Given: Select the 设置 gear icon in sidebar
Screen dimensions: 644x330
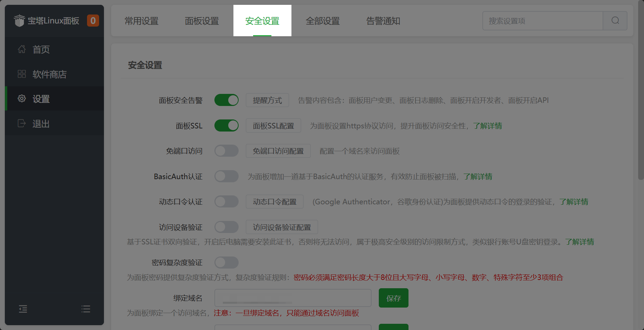Looking at the screenshot, I should (x=21, y=98).
